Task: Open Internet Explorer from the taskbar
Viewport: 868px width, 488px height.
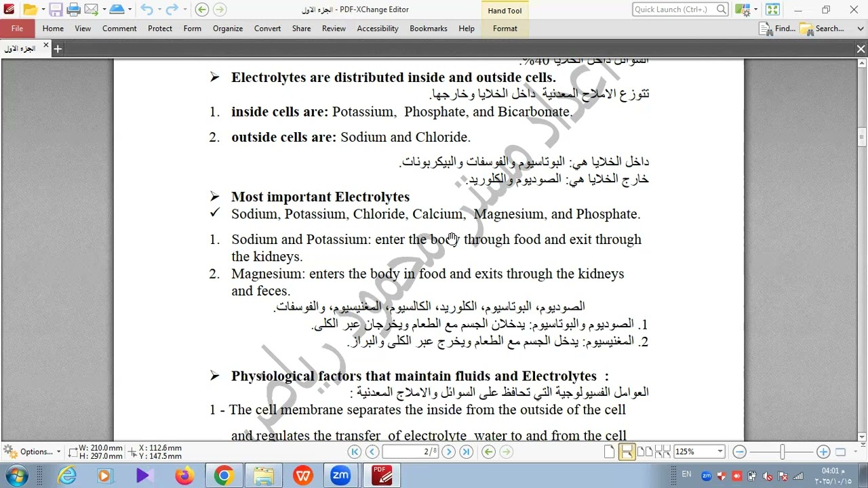Action: click(x=67, y=476)
